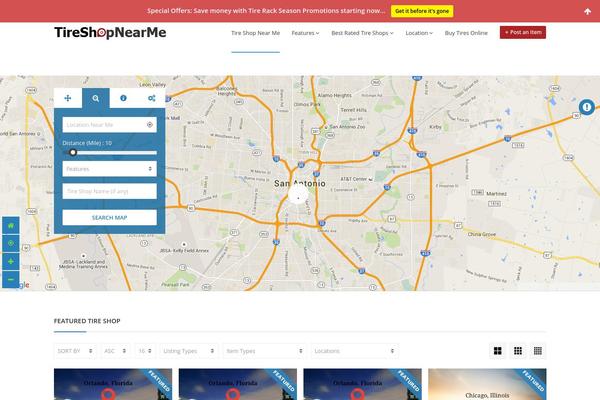This screenshot has width=600, height=400.
Task: Click the Terrell Hills map label
Action: pos(353,110)
